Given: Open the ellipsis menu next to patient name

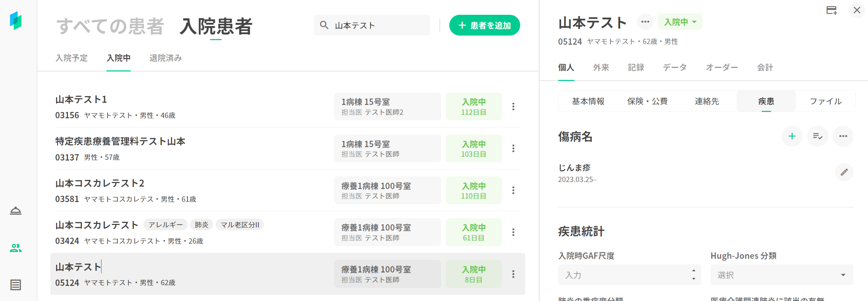Looking at the screenshot, I should (x=645, y=22).
